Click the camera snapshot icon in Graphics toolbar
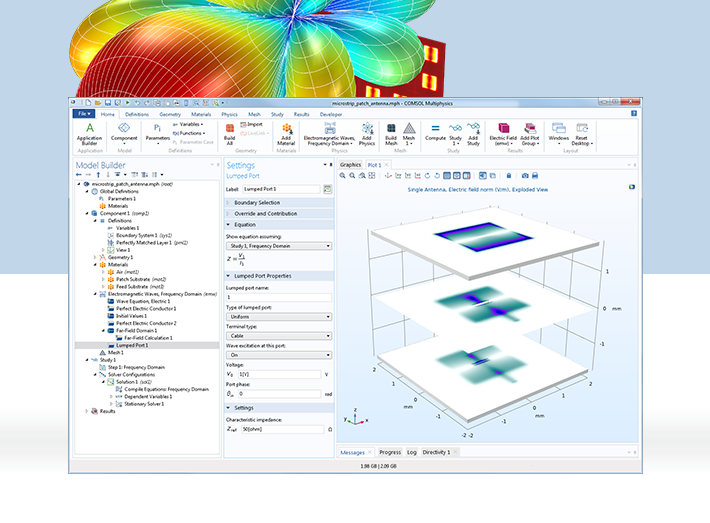The image size is (710, 523). tap(525, 176)
